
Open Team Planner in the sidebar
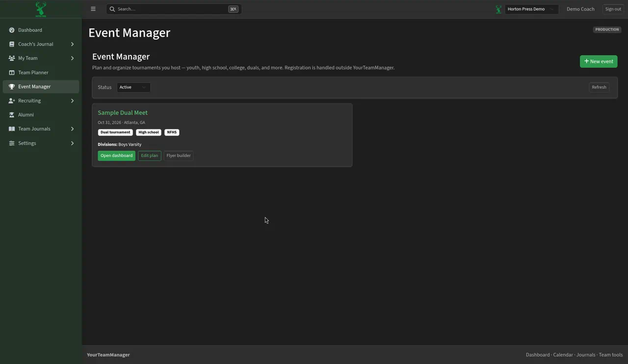pos(41,73)
